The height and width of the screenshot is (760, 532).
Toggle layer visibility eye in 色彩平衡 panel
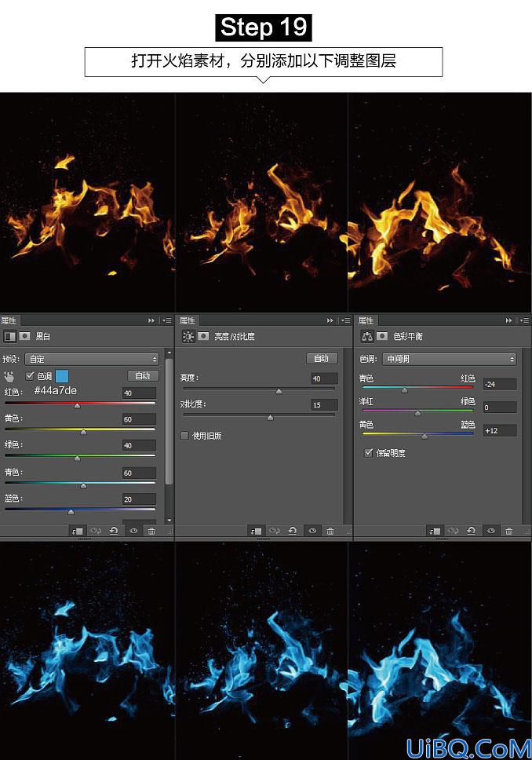pyautogui.click(x=491, y=532)
